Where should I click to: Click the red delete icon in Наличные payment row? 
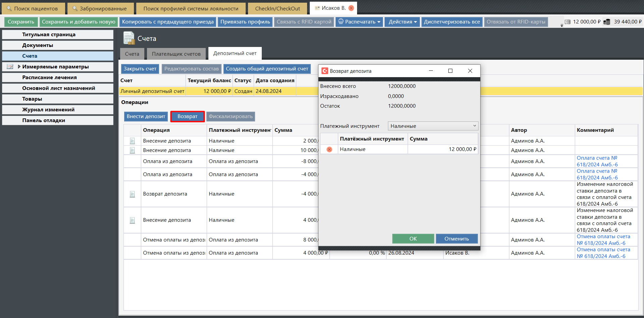coord(329,149)
